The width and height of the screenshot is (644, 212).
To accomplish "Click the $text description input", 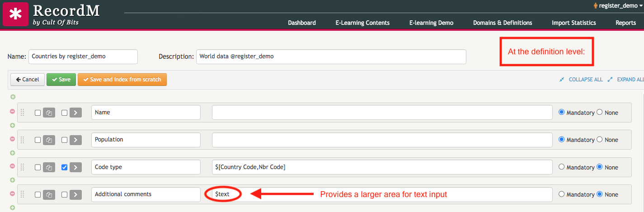I will click(x=382, y=194).
